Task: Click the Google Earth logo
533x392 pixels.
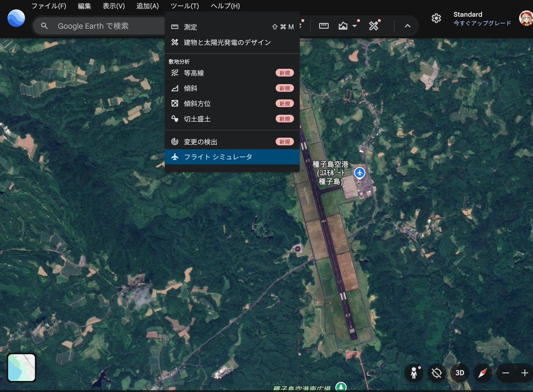Action: click(16, 19)
